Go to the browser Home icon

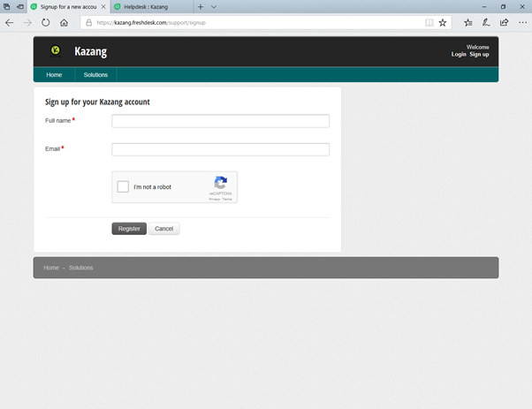(x=64, y=23)
